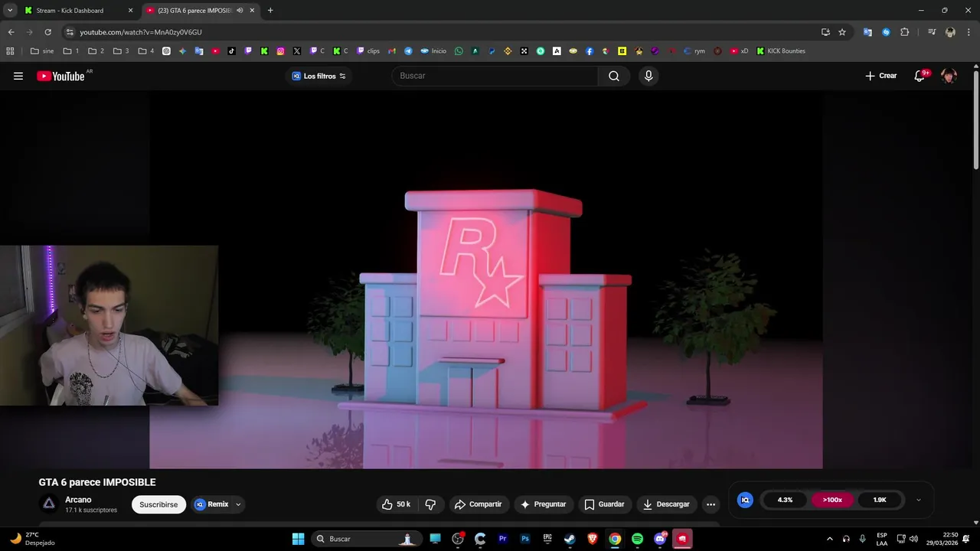The height and width of the screenshot is (551, 980).
Task: Open bookmark folder 1
Action: pyautogui.click(x=71, y=51)
